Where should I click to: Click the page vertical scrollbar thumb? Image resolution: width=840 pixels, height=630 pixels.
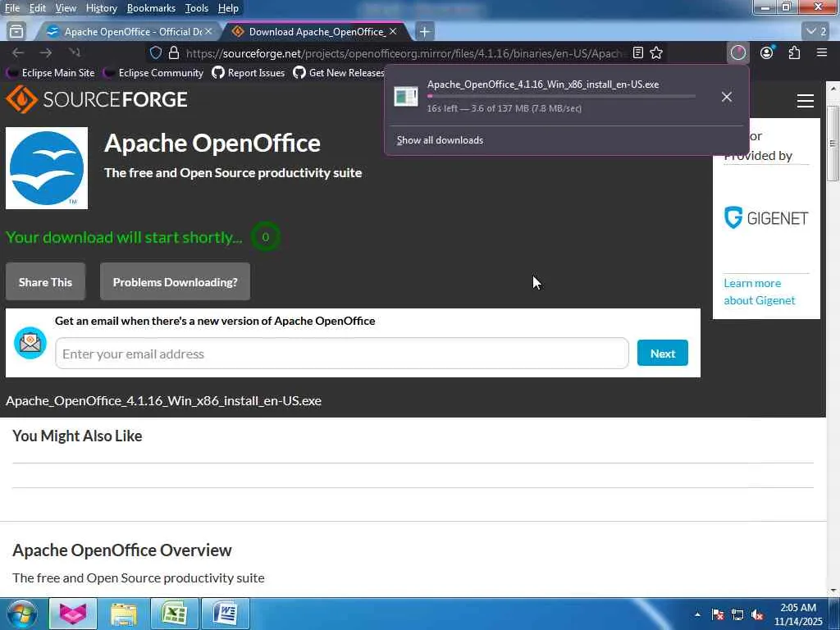click(833, 144)
